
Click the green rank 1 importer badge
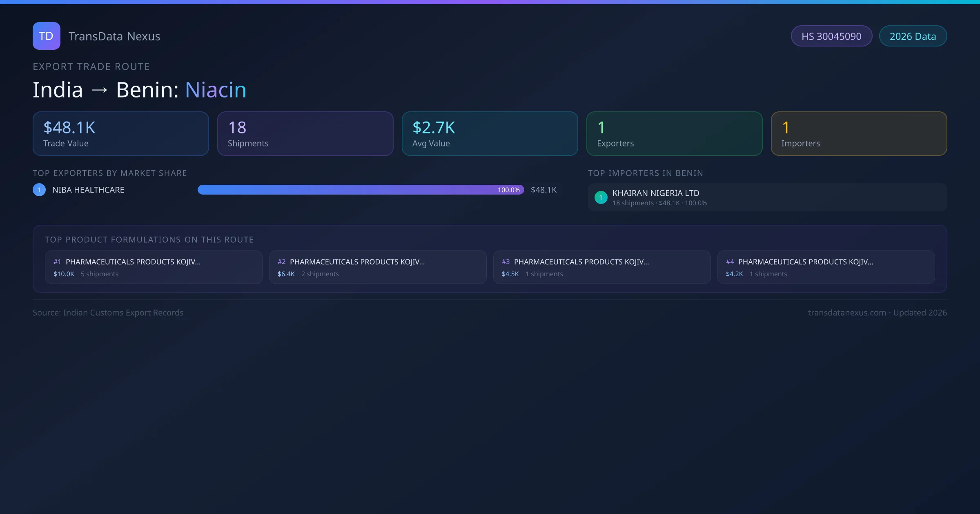[x=601, y=197]
